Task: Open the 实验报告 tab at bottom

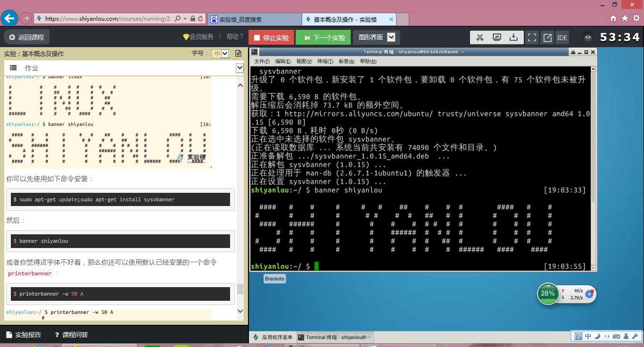Action: click(24, 335)
